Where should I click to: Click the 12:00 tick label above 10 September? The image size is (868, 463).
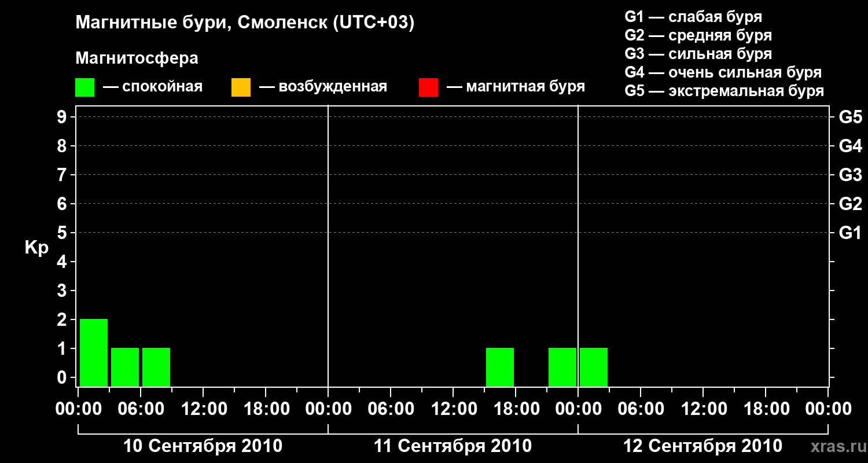tap(203, 409)
